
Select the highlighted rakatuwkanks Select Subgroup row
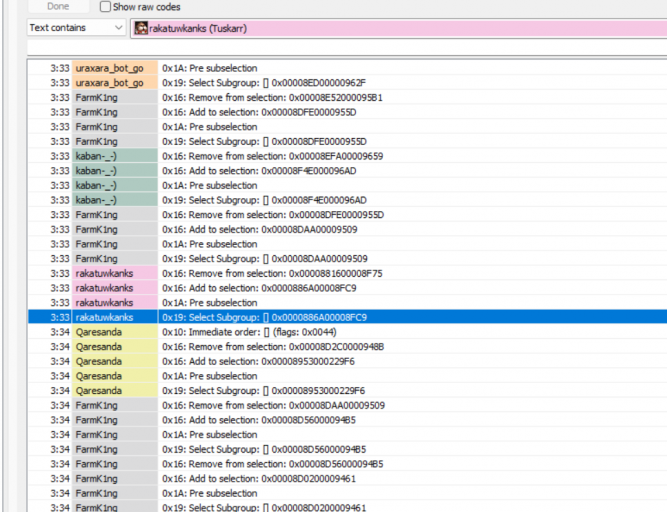pos(348,317)
